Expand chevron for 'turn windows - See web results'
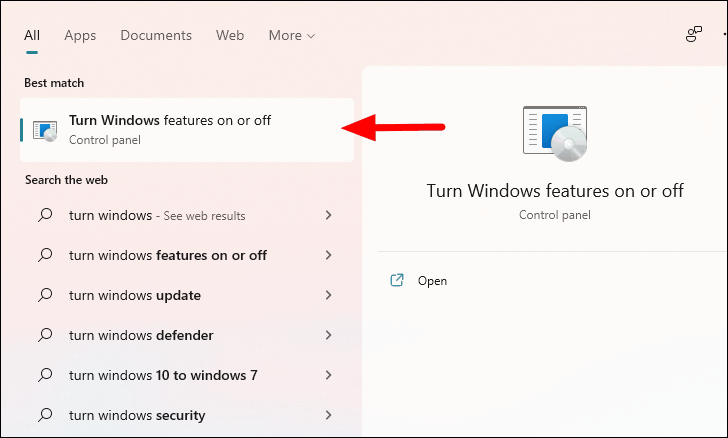The height and width of the screenshot is (438, 728). [x=329, y=215]
